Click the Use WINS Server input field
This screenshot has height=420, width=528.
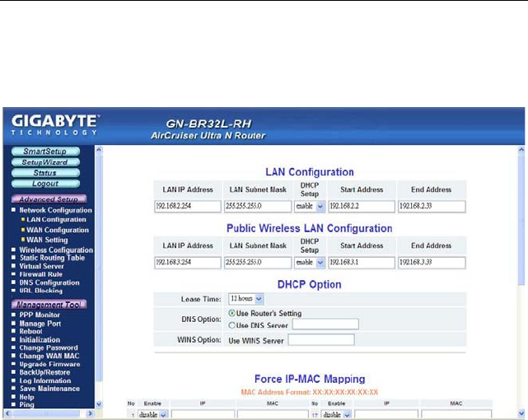point(321,339)
